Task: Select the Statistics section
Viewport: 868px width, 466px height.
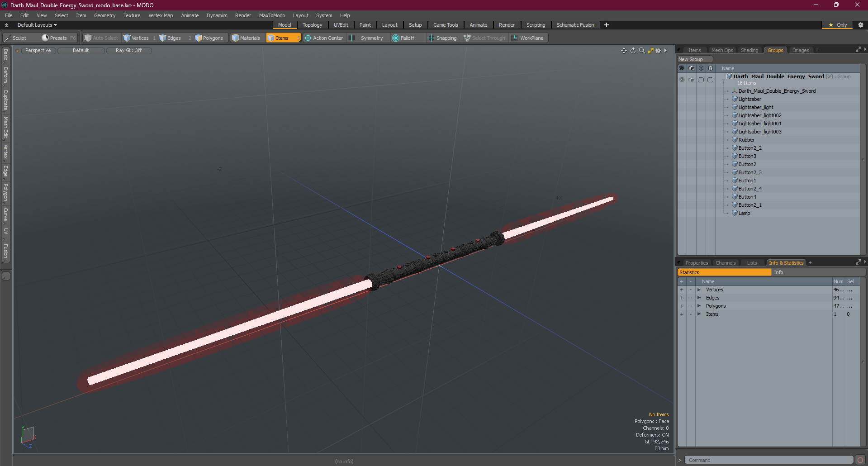Action: click(x=724, y=272)
